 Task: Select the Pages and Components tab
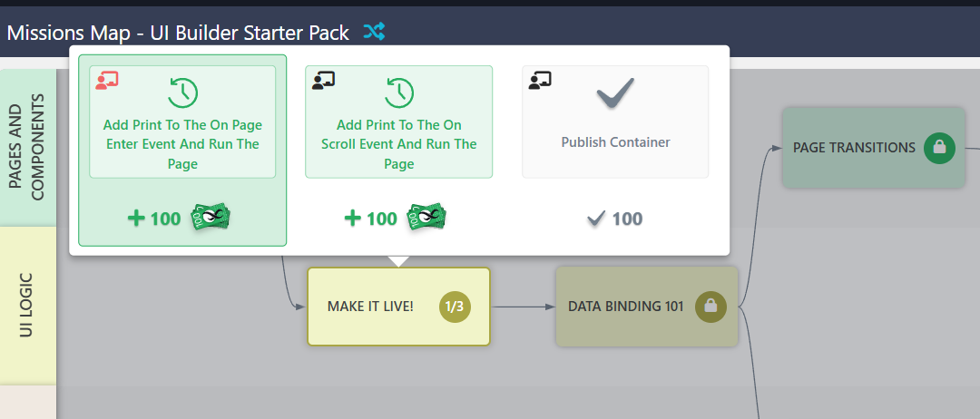[28, 147]
